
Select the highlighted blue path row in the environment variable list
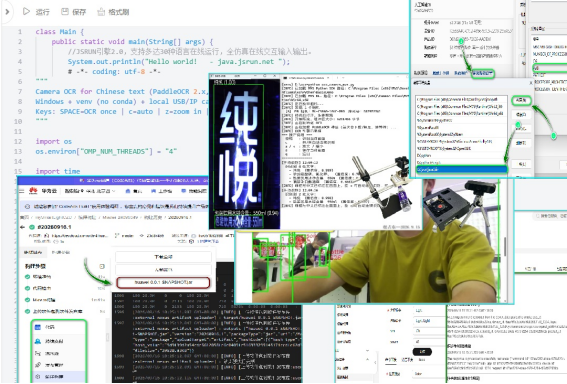[461, 170]
